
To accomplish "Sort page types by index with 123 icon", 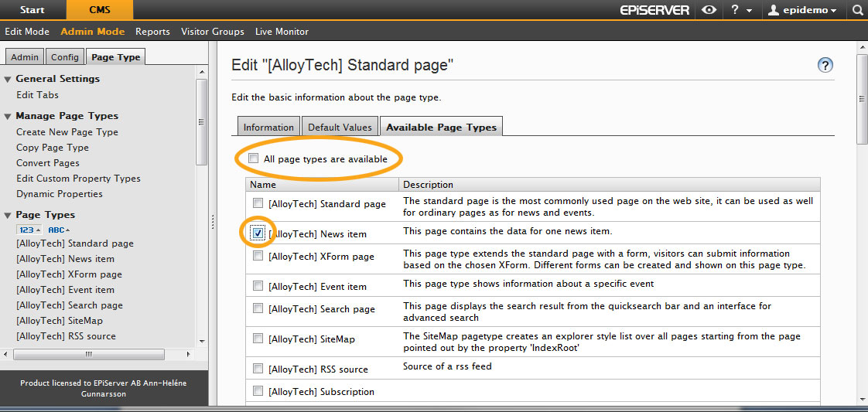I will pos(29,230).
